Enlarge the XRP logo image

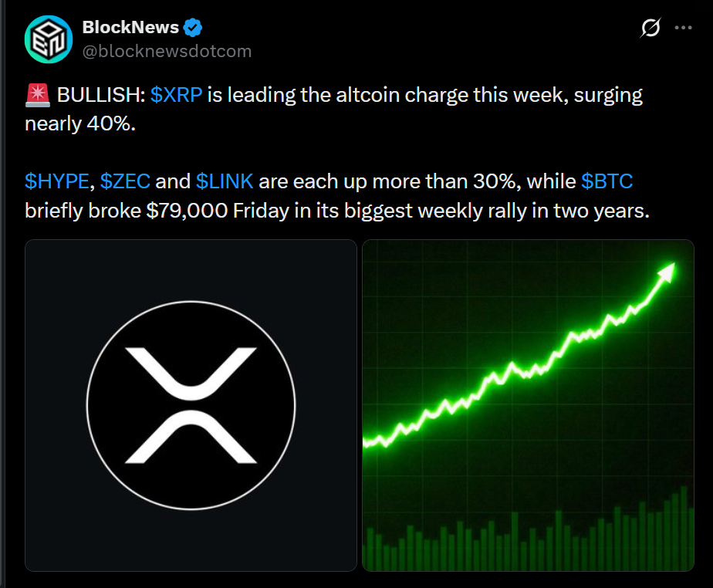coord(191,405)
